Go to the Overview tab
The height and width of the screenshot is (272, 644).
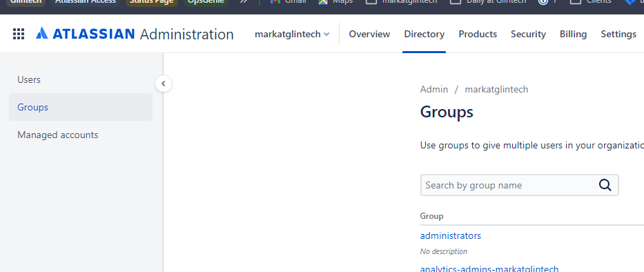tap(369, 34)
